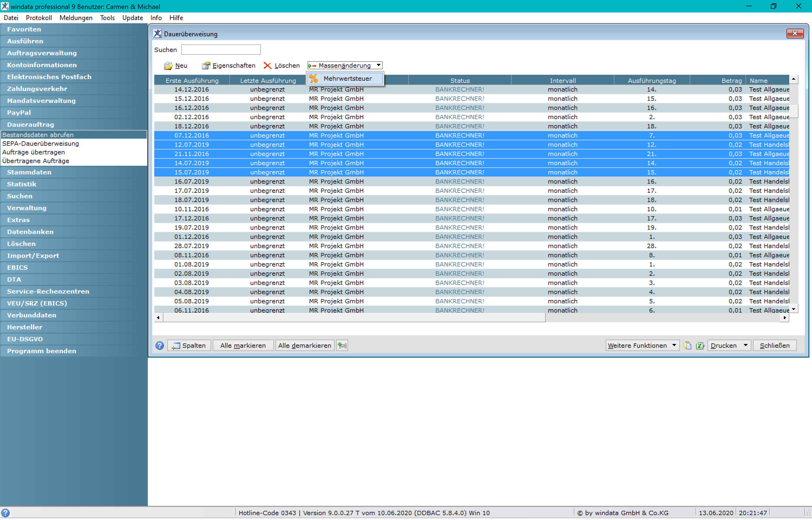This screenshot has width=812, height=520.
Task: Open the Meldungen menu
Action: pyautogui.click(x=76, y=18)
